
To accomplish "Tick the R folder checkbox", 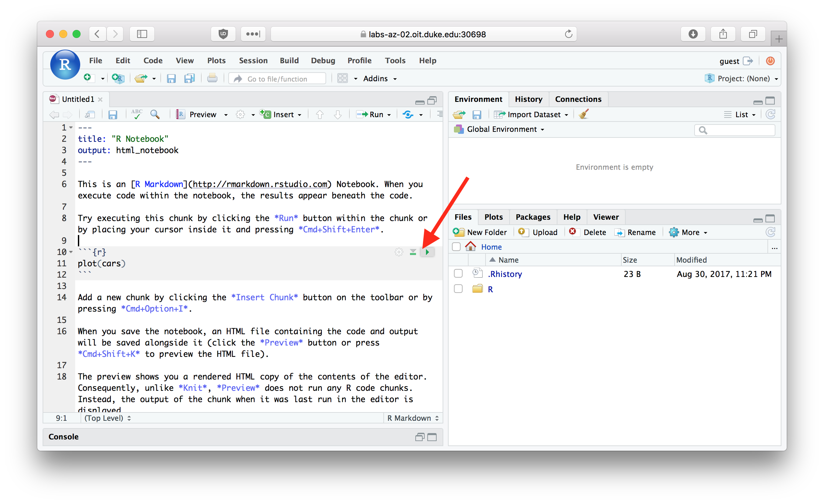I will (458, 289).
